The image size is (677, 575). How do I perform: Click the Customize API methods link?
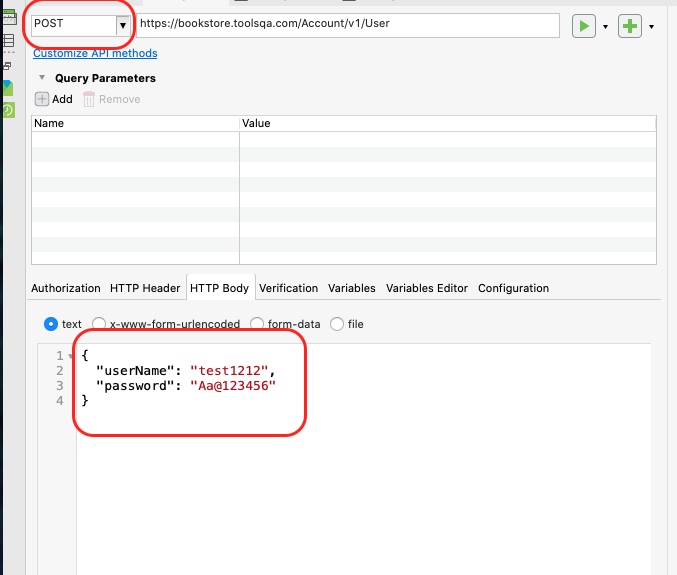point(95,53)
